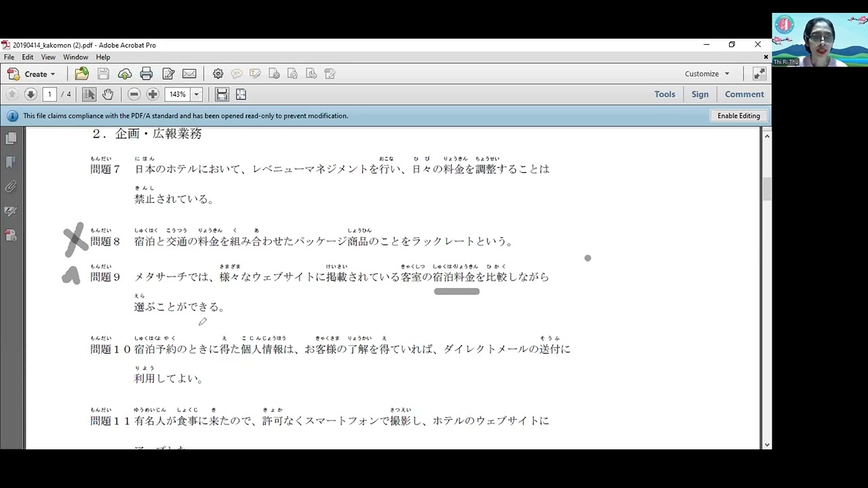Click the Enable Editing button
Screen dimensions: 868x488
coord(738,116)
